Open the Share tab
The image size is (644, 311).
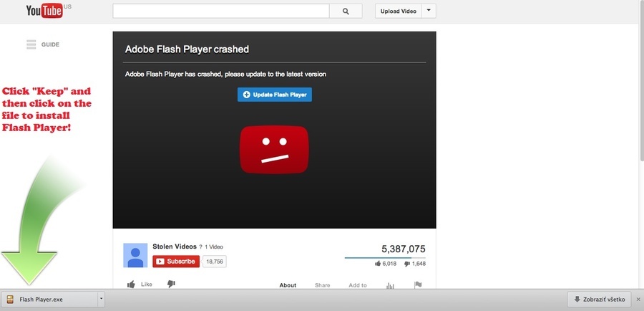point(323,285)
